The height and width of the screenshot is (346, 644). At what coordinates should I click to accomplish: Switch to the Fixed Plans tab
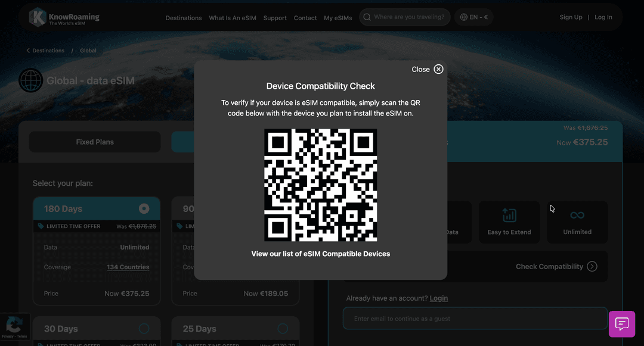[x=95, y=142]
